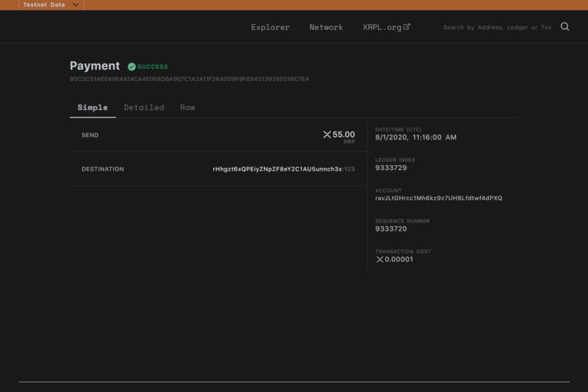The height and width of the screenshot is (392, 588).
Task: Click the LEDGER INDEX label
Action: 395,160
